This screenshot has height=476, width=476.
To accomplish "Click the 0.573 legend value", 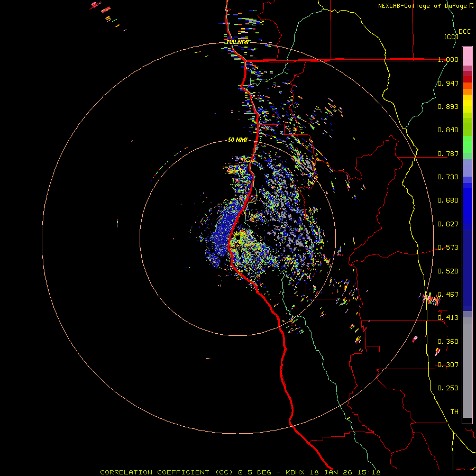I will 448,248.
